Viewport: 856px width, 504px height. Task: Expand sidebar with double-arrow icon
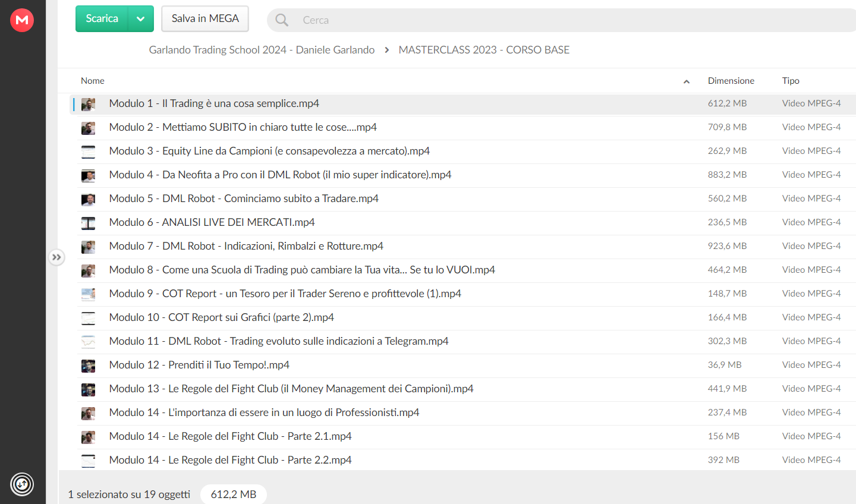click(56, 257)
